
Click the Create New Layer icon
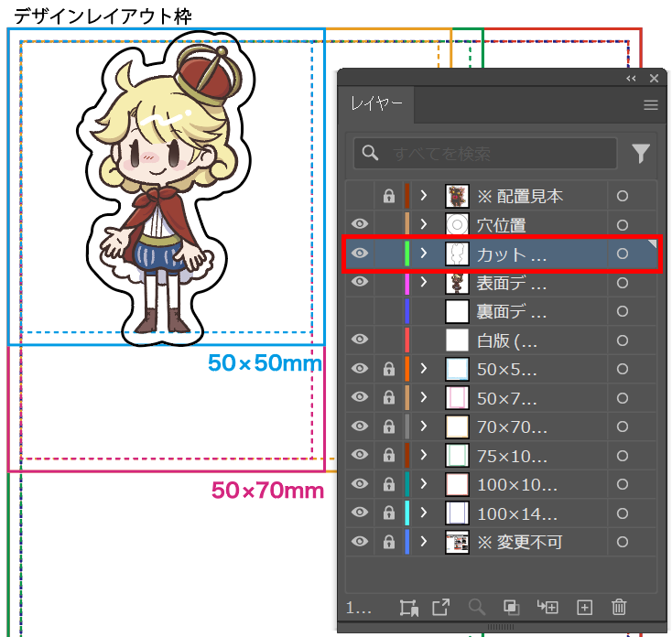pyautogui.click(x=585, y=607)
